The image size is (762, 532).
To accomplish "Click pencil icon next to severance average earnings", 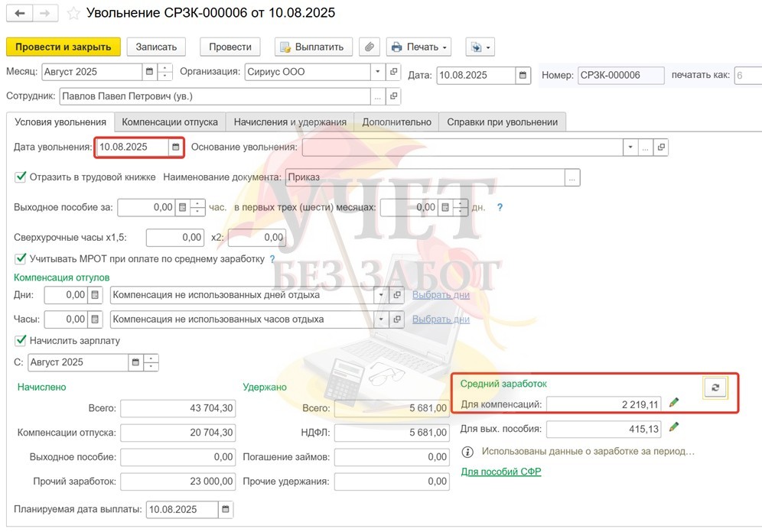I will click(x=674, y=427).
